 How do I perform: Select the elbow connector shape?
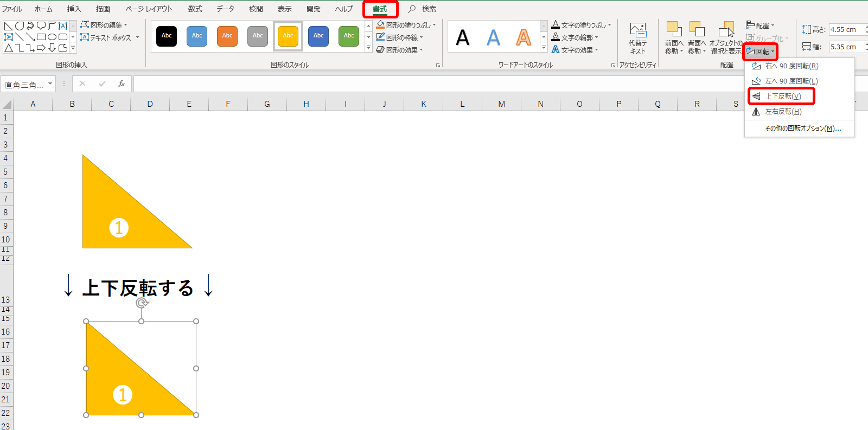click(20, 48)
